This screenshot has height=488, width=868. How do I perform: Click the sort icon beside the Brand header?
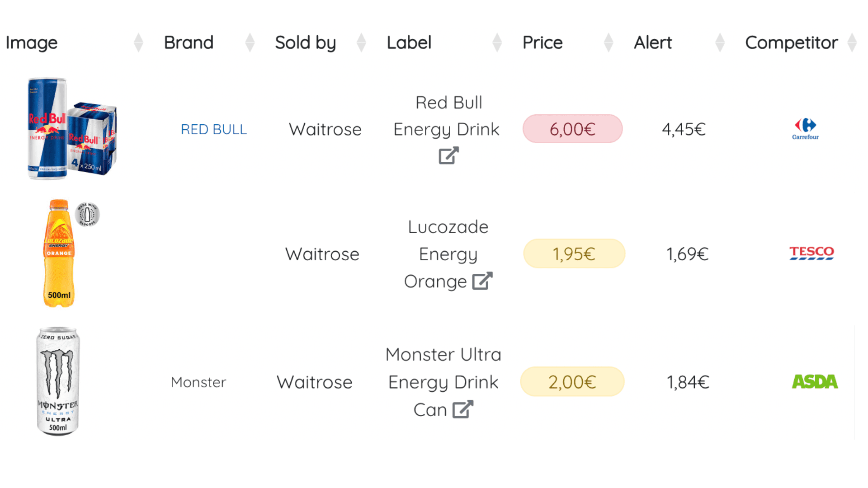[x=250, y=42]
